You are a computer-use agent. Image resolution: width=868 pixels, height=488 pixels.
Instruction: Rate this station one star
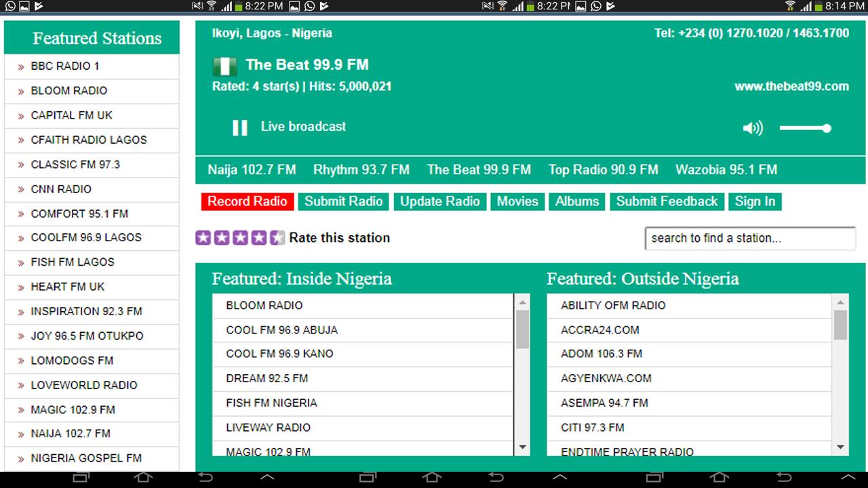tap(203, 238)
